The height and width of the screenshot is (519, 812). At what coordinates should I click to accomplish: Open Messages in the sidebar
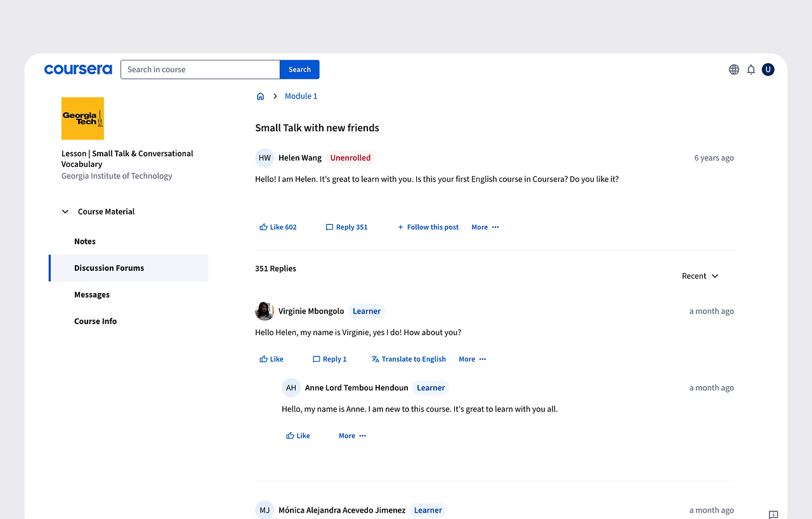click(x=92, y=294)
